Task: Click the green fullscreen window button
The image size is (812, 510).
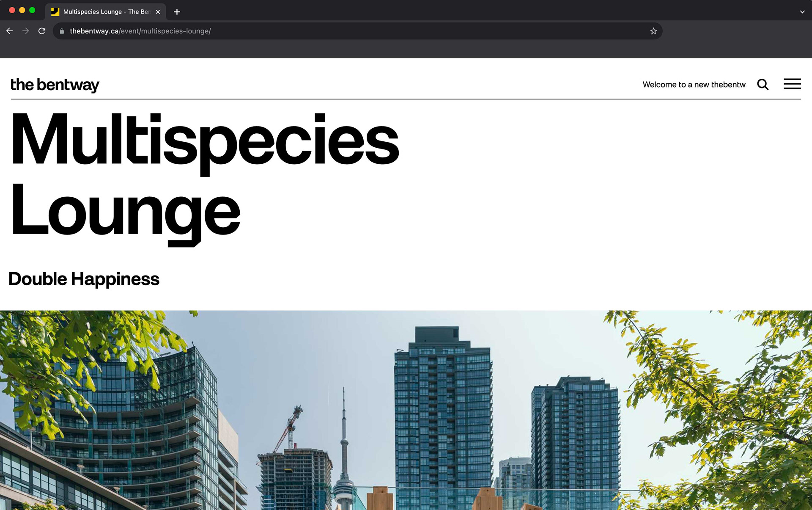Action: tap(32, 10)
